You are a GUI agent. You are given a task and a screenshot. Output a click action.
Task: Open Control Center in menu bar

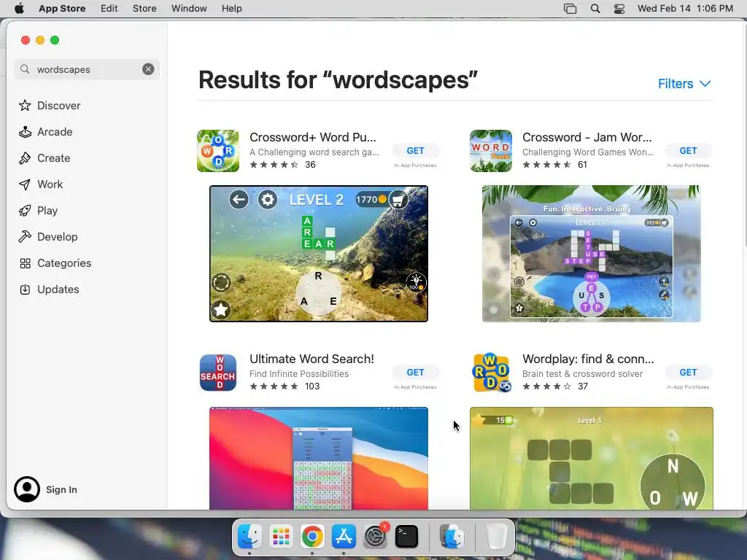619,9
